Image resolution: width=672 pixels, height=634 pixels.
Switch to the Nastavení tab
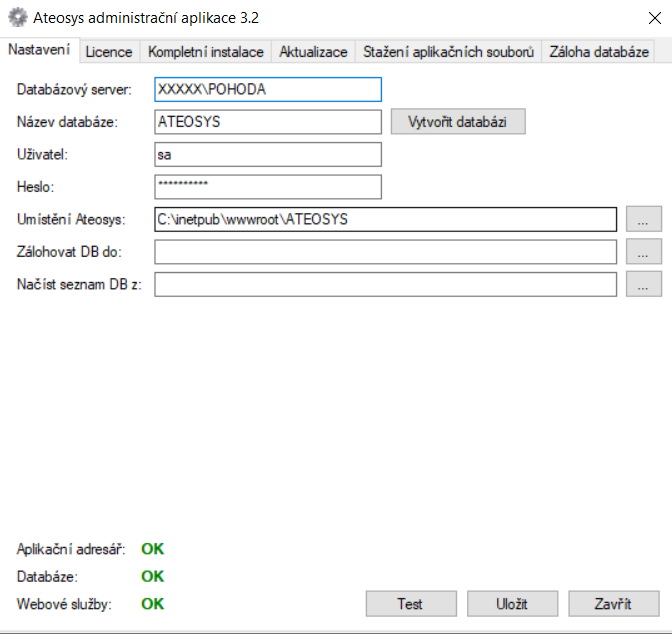coord(39,50)
